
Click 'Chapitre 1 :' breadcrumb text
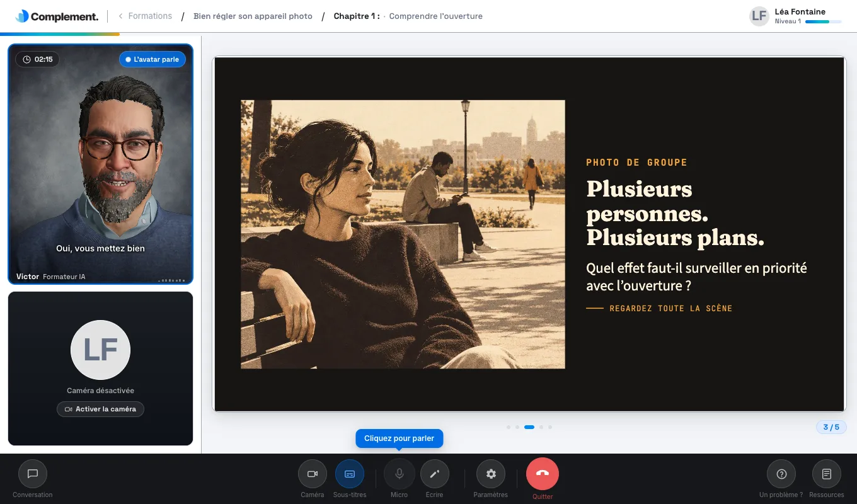pyautogui.click(x=357, y=16)
